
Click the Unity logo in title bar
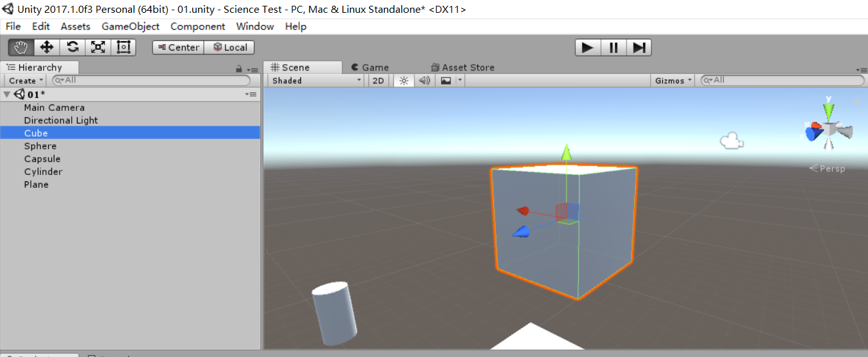coord(8,8)
